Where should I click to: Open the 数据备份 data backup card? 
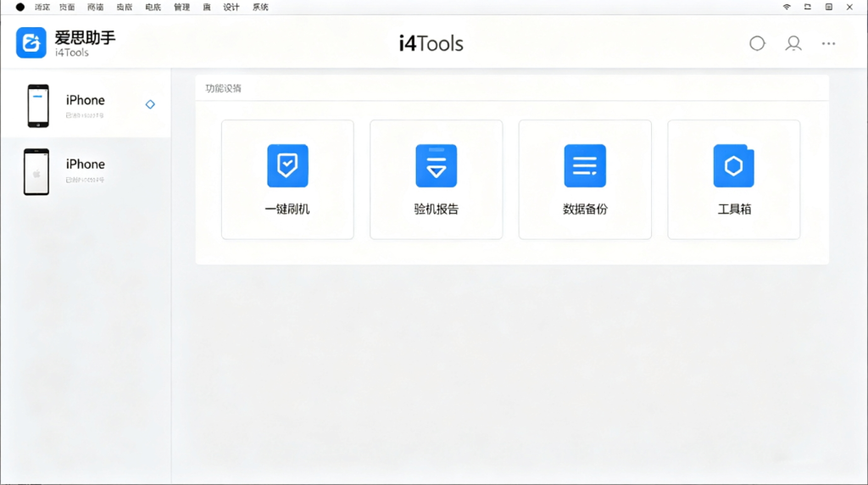[x=585, y=180]
